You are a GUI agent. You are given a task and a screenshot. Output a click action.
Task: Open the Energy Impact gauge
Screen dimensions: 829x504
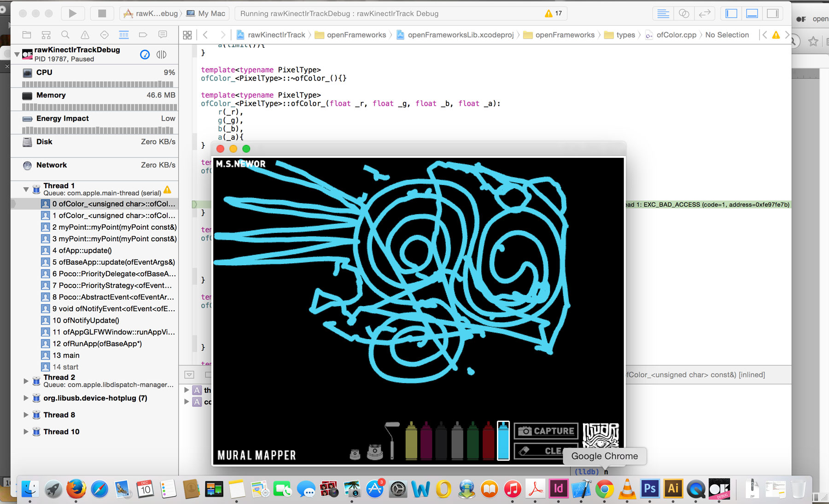coord(94,123)
